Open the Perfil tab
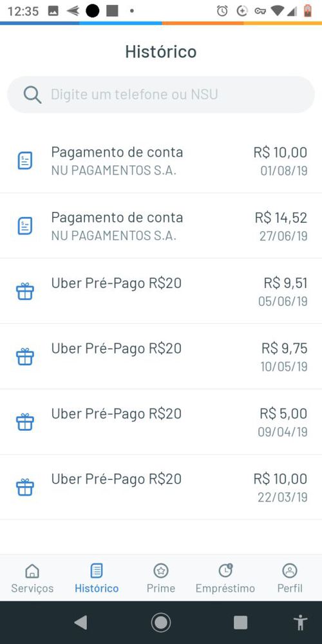This screenshot has width=322, height=644. 290,578
